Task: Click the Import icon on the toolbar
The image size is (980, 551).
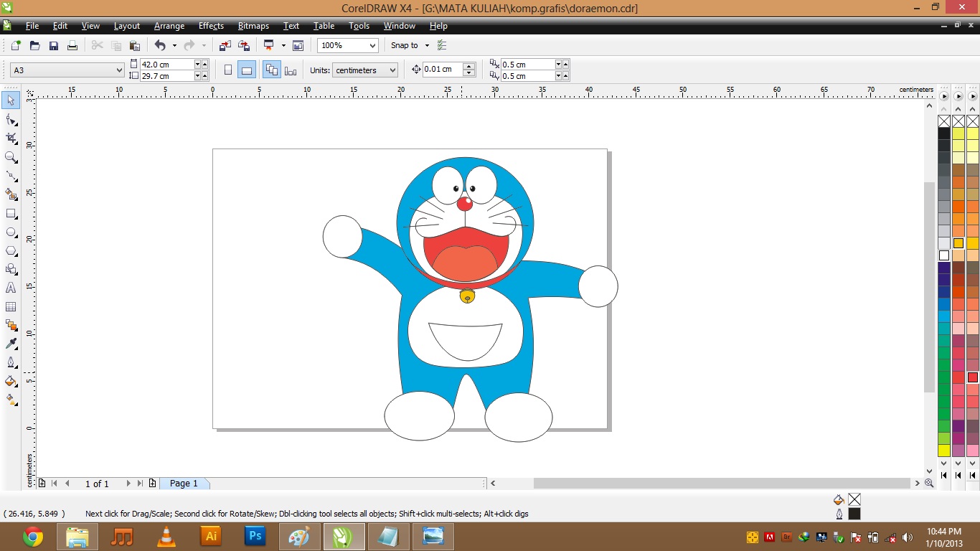Action: 225,45
